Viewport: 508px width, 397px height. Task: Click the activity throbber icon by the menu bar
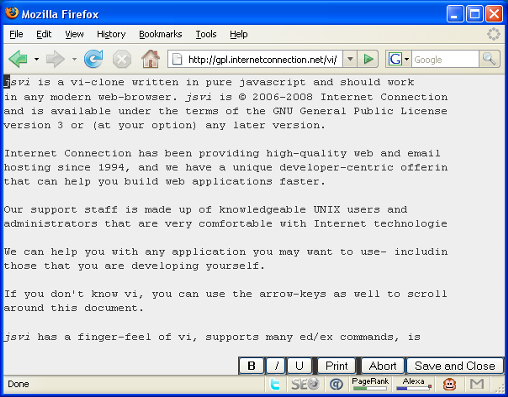coord(494,34)
